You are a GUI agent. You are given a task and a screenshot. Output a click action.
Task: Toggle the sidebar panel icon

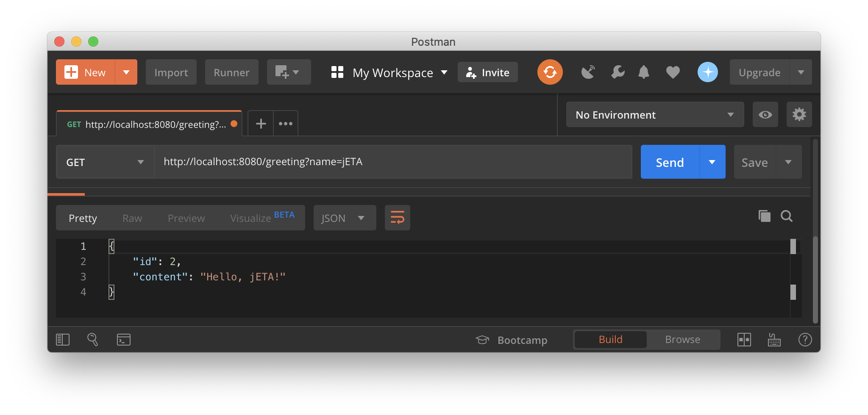click(63, 340)
